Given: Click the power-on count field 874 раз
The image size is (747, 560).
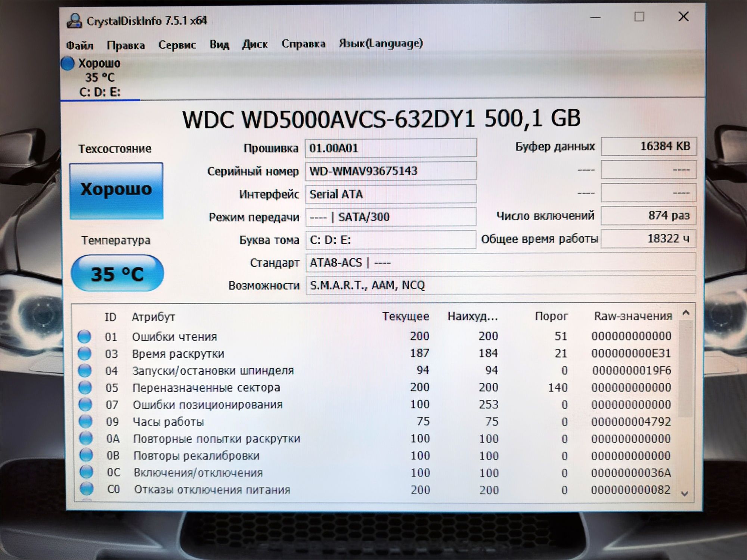Looking at the screenshot, I should [649, 215].
